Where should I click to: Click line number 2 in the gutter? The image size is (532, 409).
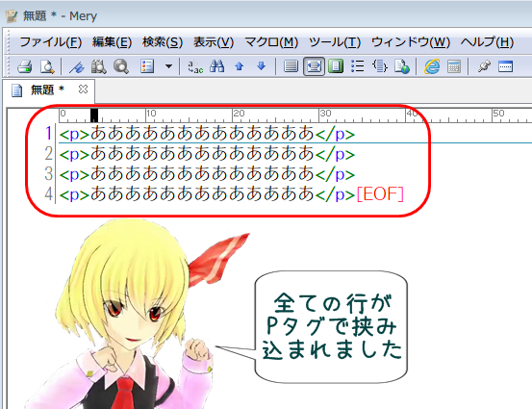(48, 153)
